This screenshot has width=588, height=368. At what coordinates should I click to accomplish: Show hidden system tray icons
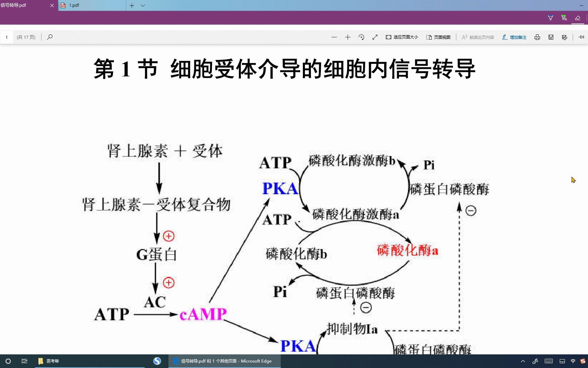pos(523,361)
